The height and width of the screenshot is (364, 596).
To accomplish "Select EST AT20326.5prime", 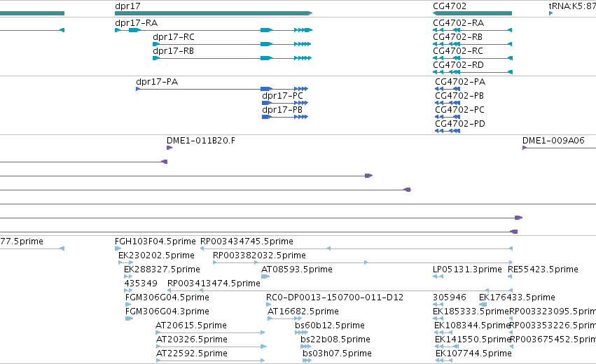I will click(212, 347).
